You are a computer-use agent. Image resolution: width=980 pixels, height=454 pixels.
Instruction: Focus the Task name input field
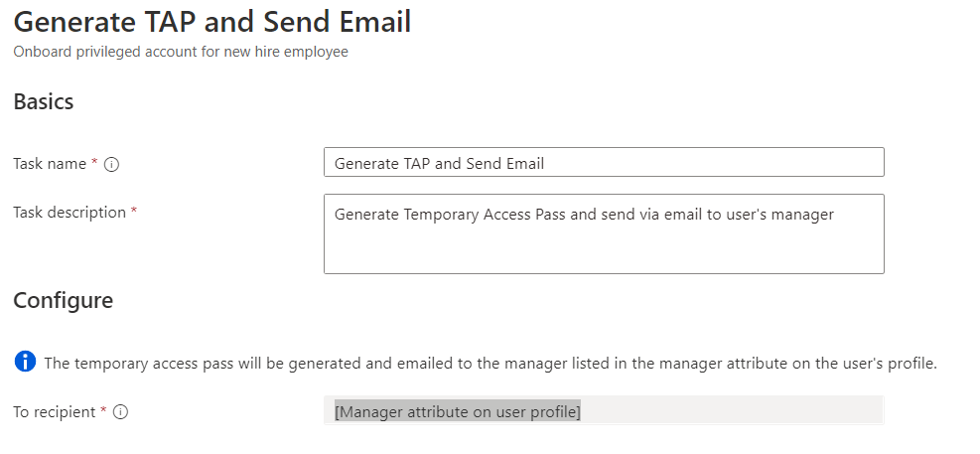coord(604,163)
